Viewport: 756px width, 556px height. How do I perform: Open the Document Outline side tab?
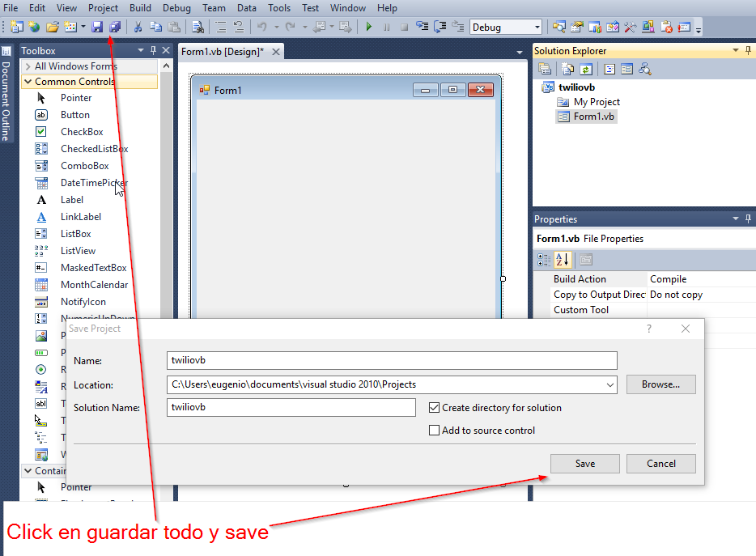[x=6, y=95]
